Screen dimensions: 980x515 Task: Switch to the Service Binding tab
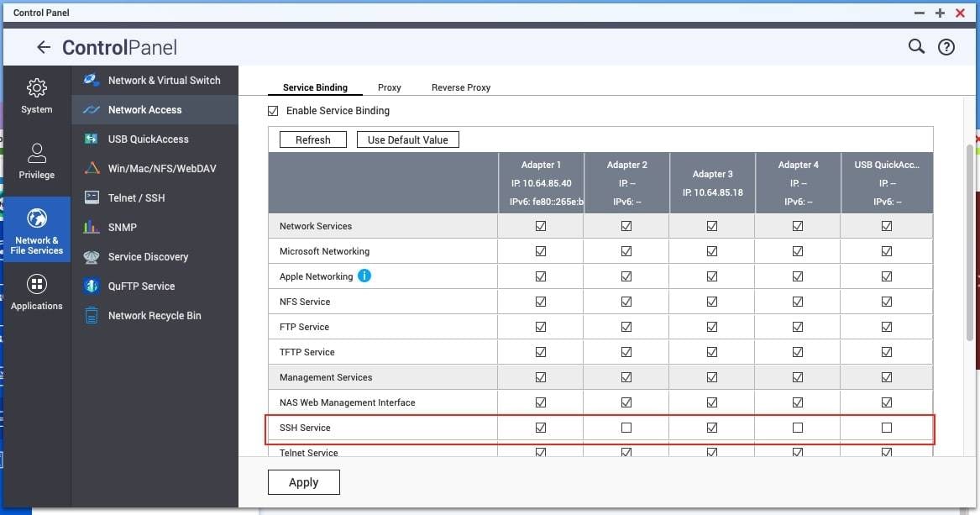click(315, 87)
